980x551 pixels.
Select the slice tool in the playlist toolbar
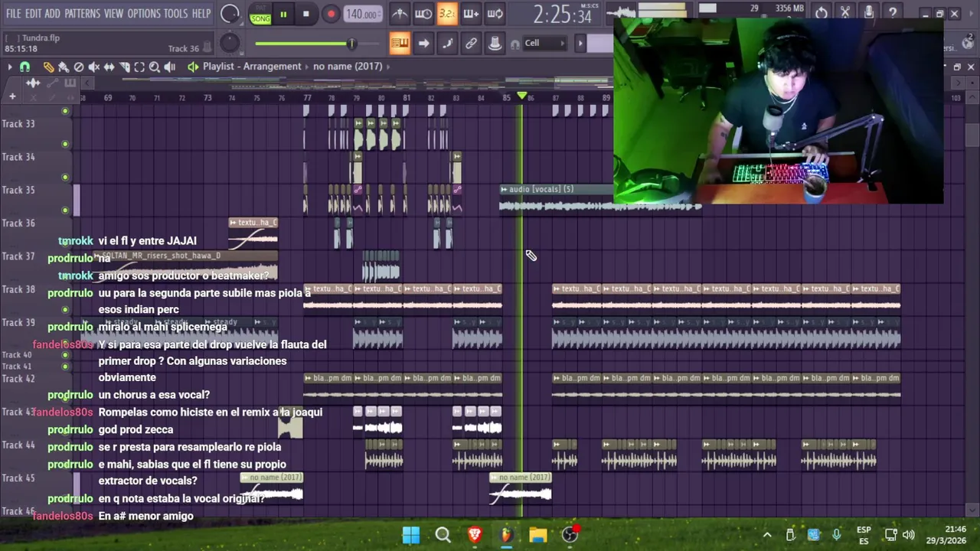pyautogui.click(x=124, y=67)
